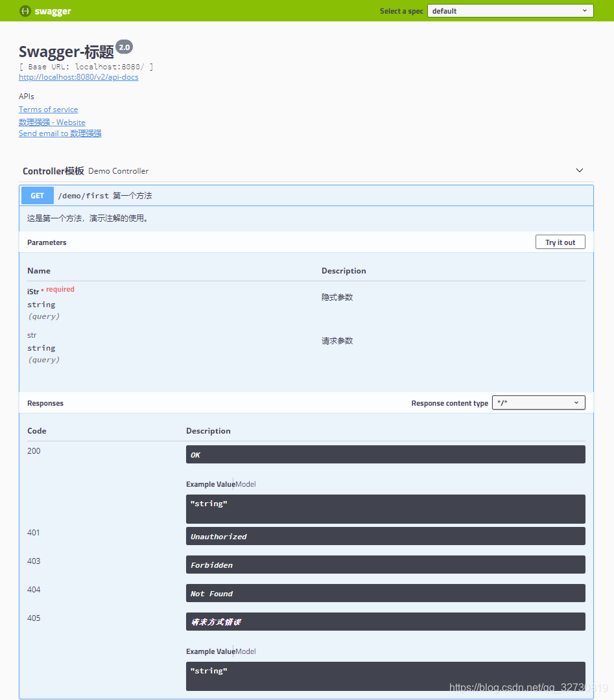
Task: Open the Terms of service link
Action: pos(48,110)
